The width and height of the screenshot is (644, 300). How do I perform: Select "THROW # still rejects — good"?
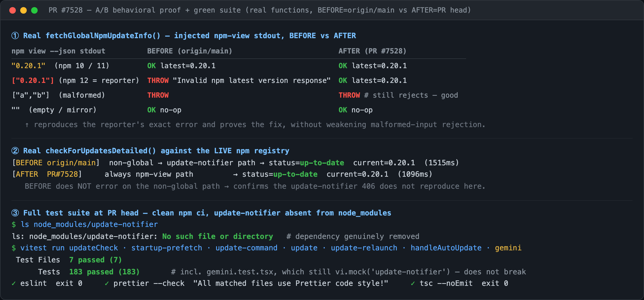(398, 95)
